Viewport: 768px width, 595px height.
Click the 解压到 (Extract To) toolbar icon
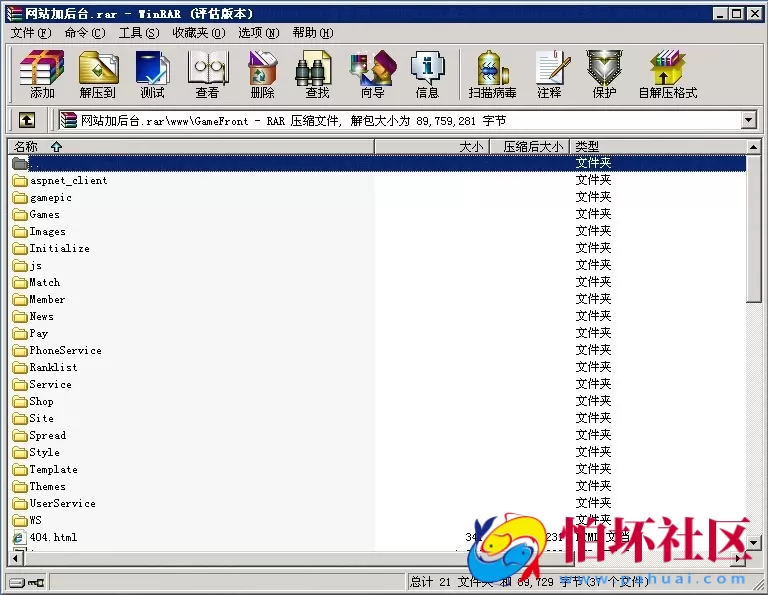coord(97,74)
